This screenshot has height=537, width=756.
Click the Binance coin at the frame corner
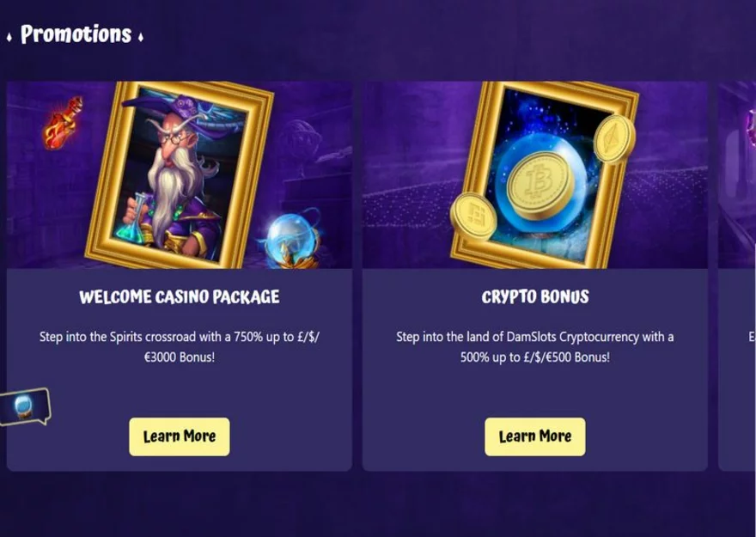click(x=473, y=217)
